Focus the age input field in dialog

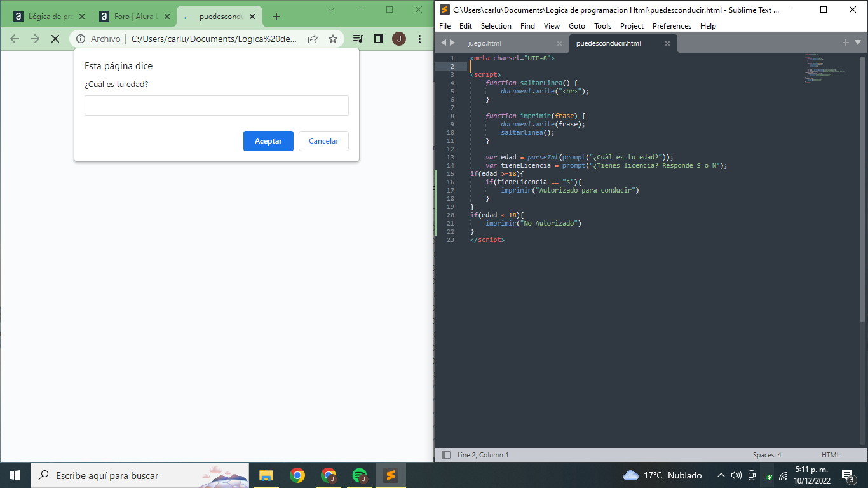tap(217, 105)
